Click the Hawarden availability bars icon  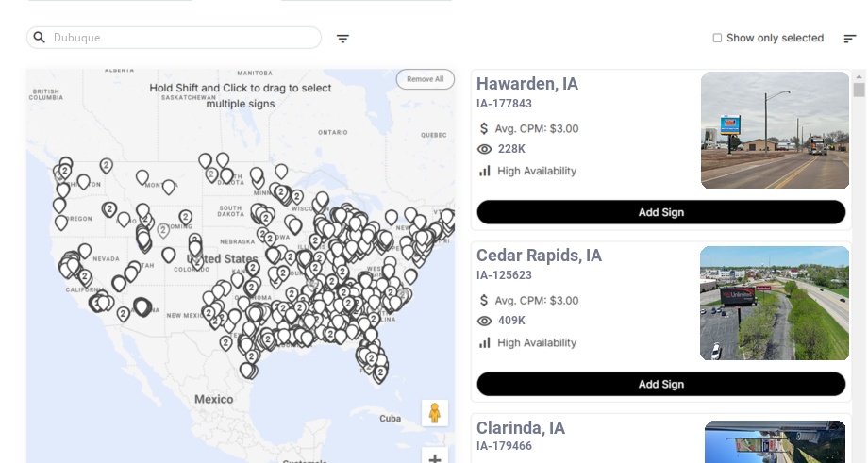[485, 171]
